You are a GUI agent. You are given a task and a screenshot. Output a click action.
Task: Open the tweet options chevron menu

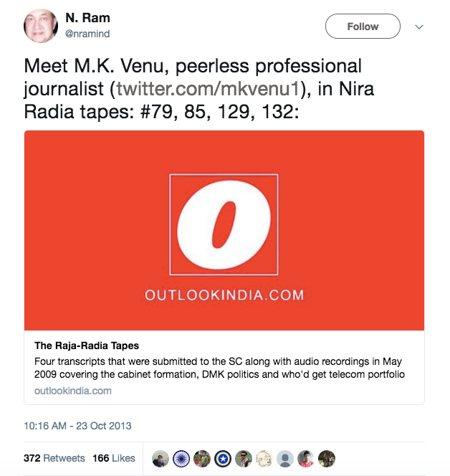point(420,27)
